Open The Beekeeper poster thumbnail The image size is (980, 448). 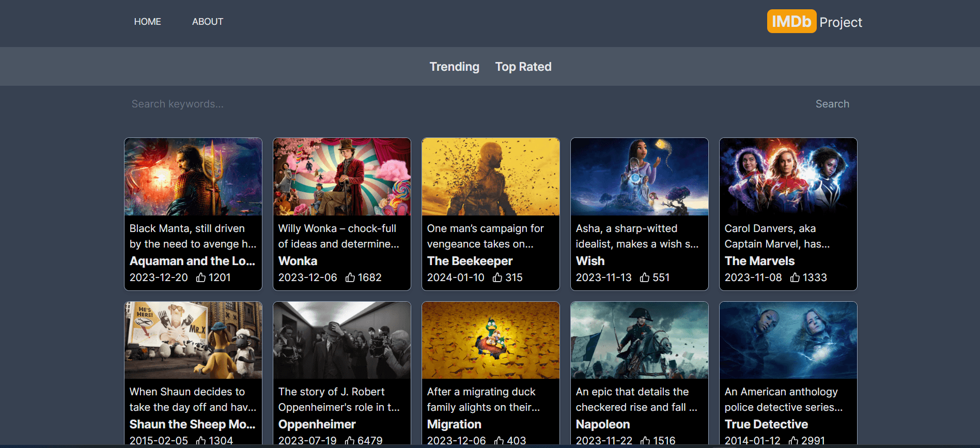pos(491,177)
